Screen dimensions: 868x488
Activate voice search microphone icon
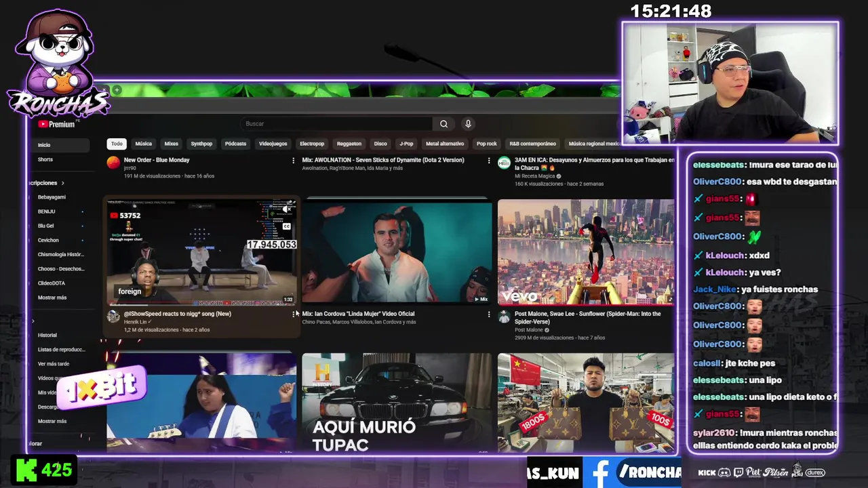[x=468, y=124]
